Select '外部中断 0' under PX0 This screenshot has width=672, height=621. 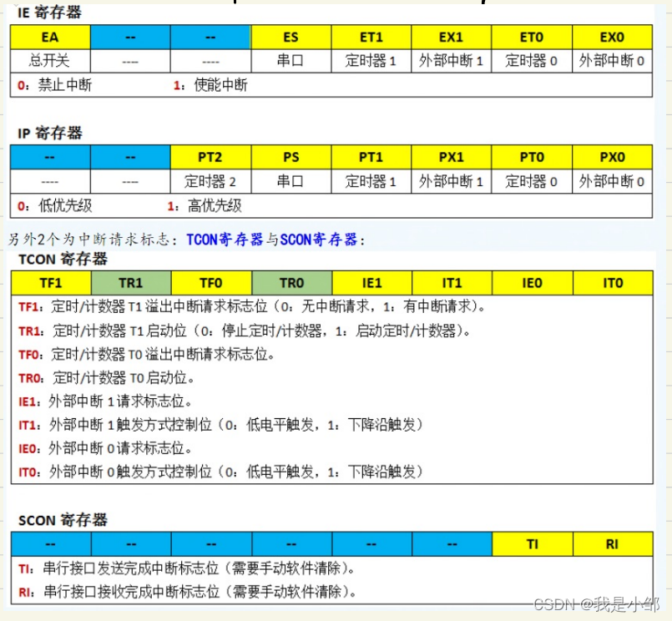point(613,181)
